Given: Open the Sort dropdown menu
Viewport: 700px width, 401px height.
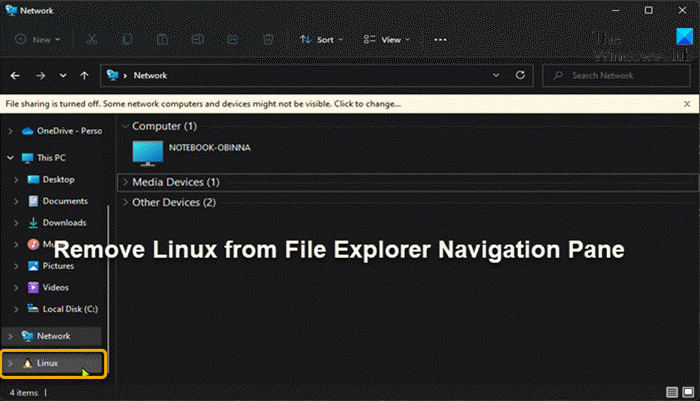Looking at the screenshot, I should (x=321, y=39).
